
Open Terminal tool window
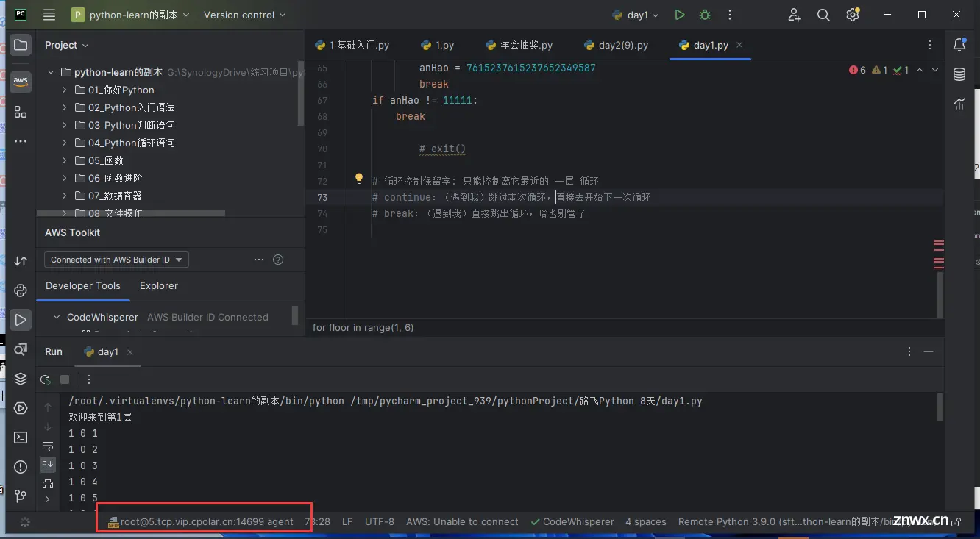[x=21, y=438]
